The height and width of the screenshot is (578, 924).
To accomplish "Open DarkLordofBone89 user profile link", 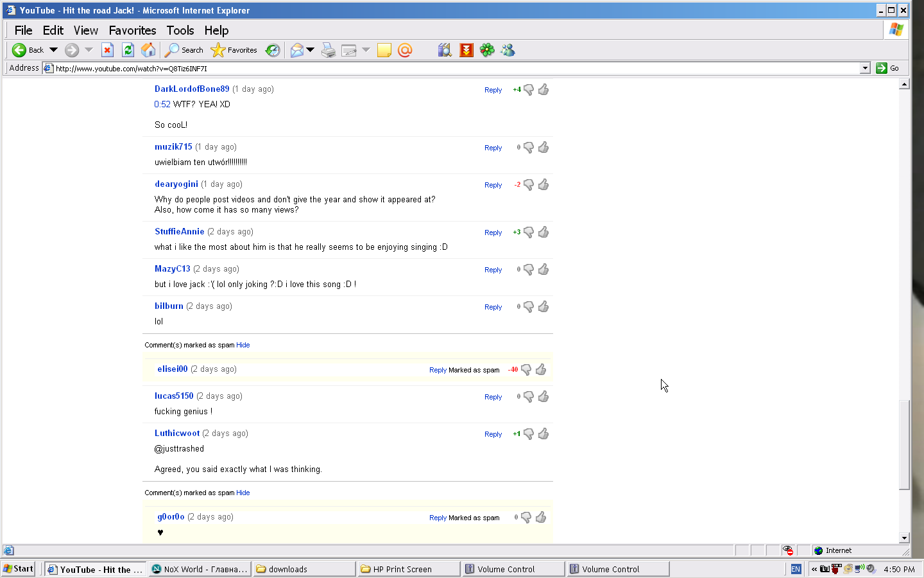I will point(192,89).
